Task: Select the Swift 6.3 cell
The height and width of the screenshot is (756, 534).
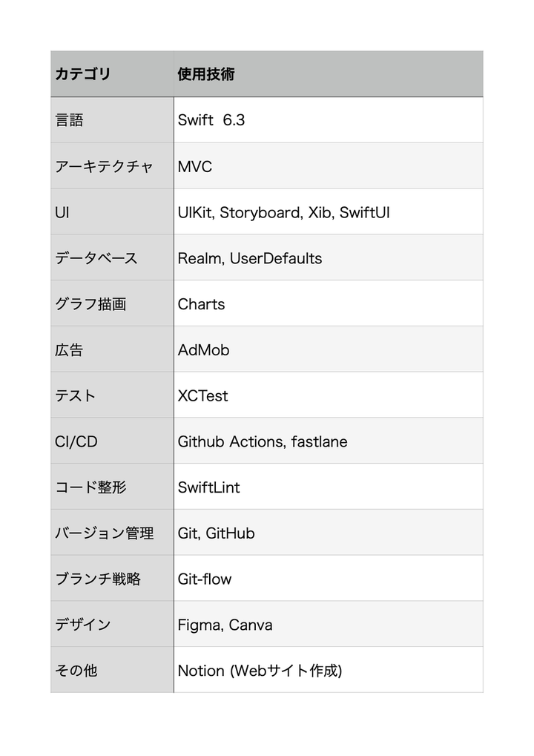Action: point(211,120)
